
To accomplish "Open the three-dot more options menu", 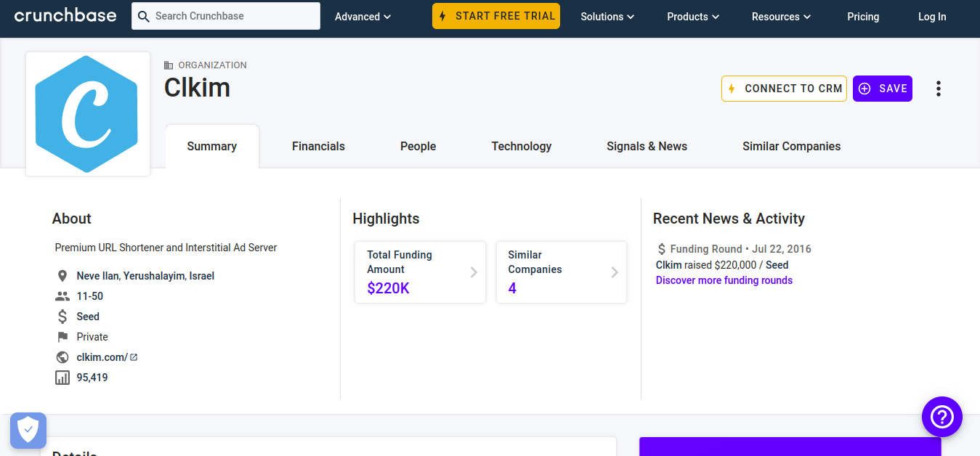I will click(x=939, y=89).
